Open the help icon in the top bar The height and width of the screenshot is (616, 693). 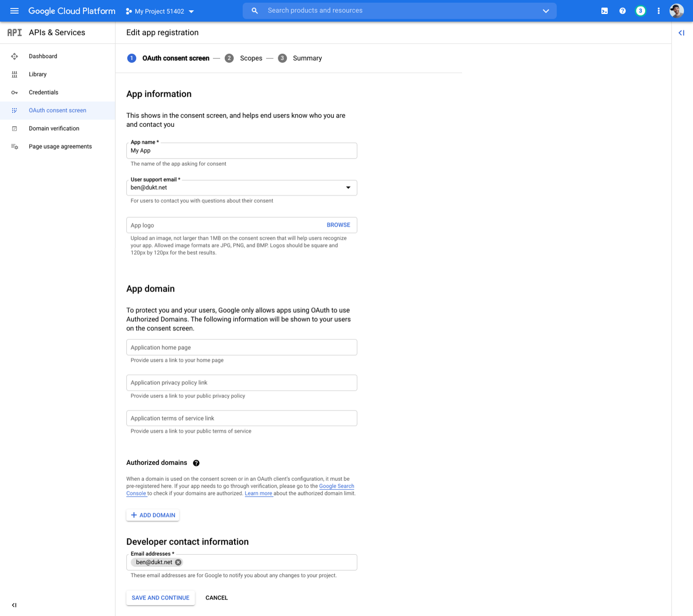(622, 10)
